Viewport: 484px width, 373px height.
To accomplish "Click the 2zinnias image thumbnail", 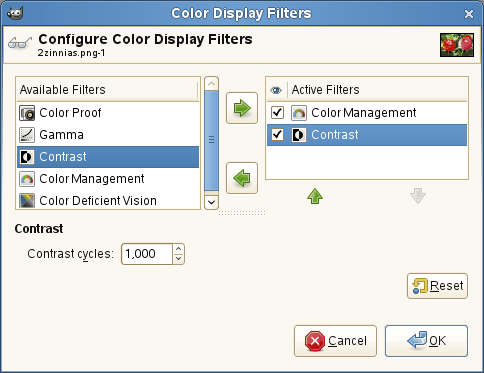I will click(457, 45).
